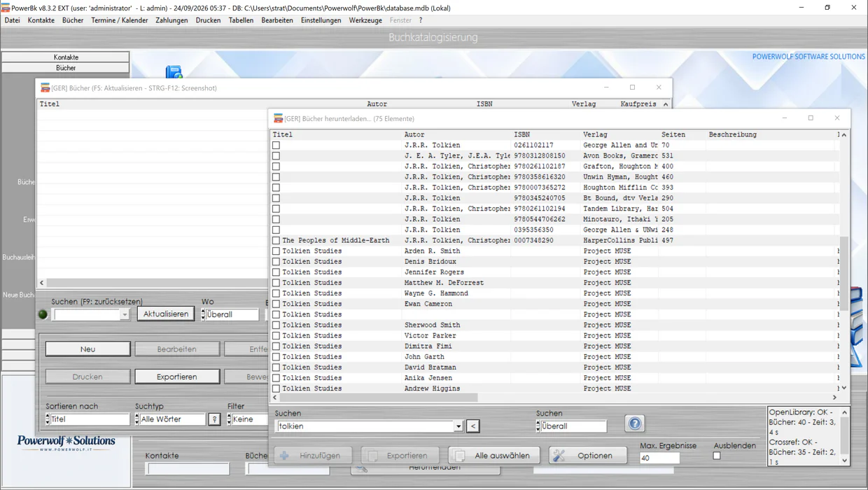Image resolution: width=868 pixels, height=490 pixels.
Task: Check the Tolkien Studies row by Arden R. Smith
Action: [x=276, y=251]
